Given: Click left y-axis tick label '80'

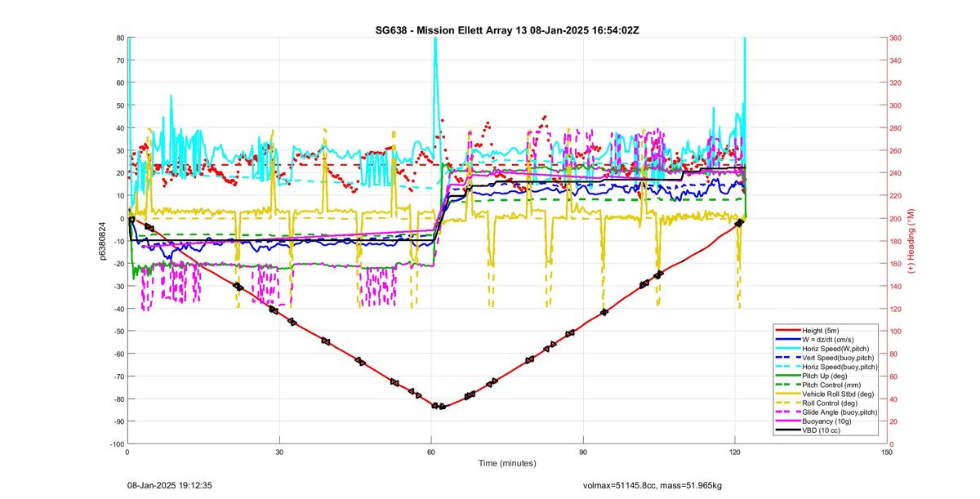Looking at the screenshot, I should 119,38.
